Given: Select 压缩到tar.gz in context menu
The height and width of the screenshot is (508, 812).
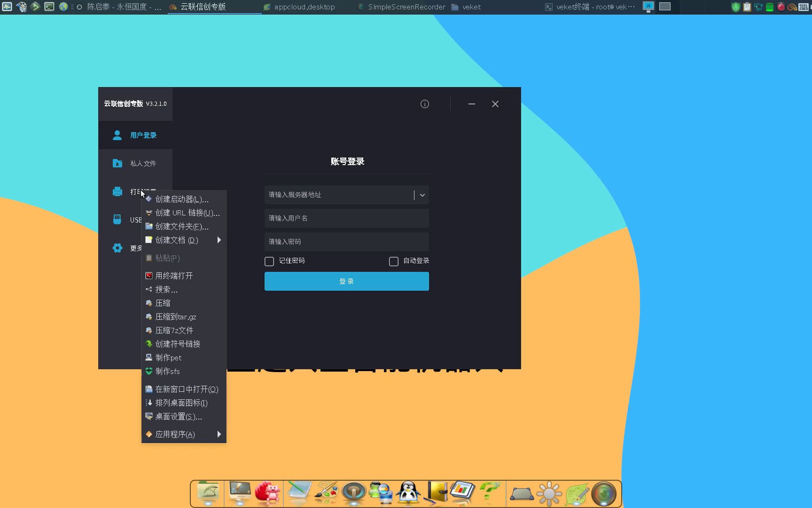Looking at the screenshot, I should (x=184, y=317).
